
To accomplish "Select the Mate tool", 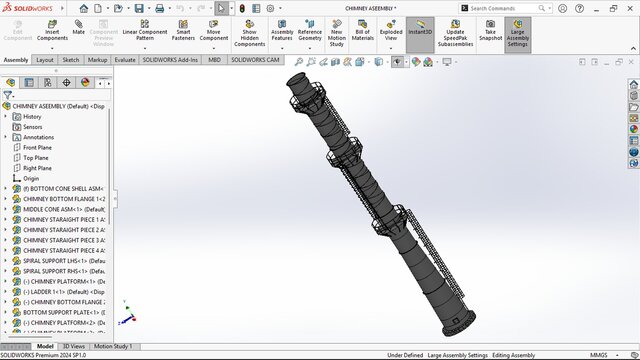I will [x=78, y=27].
